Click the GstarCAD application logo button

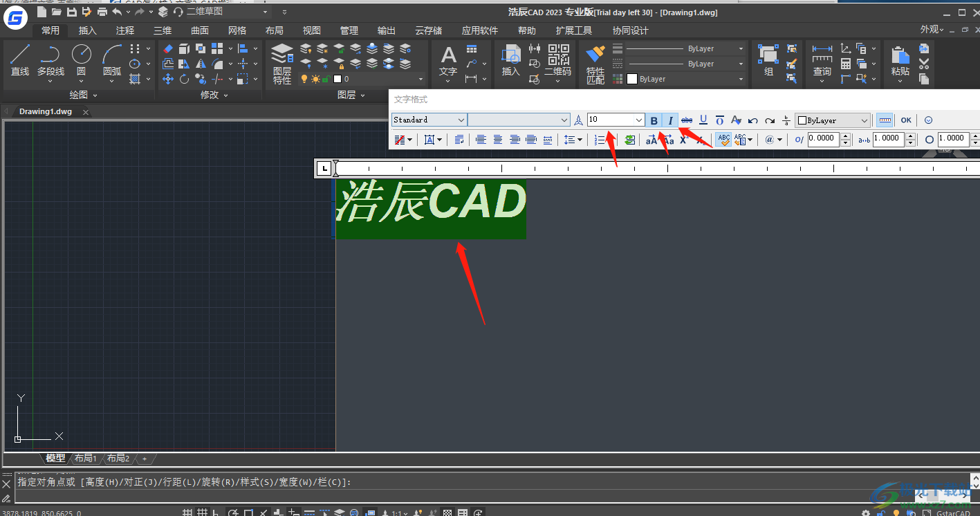pos(15,17)
